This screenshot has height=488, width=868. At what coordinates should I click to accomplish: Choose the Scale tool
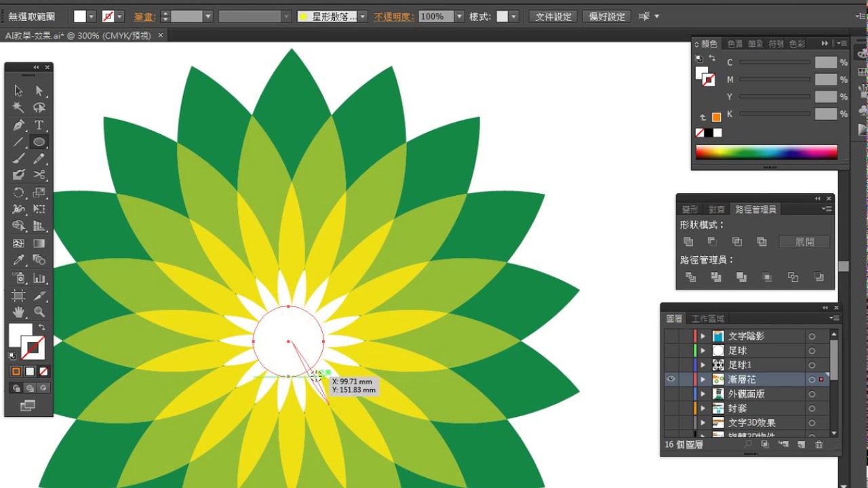tap(39, 193)
